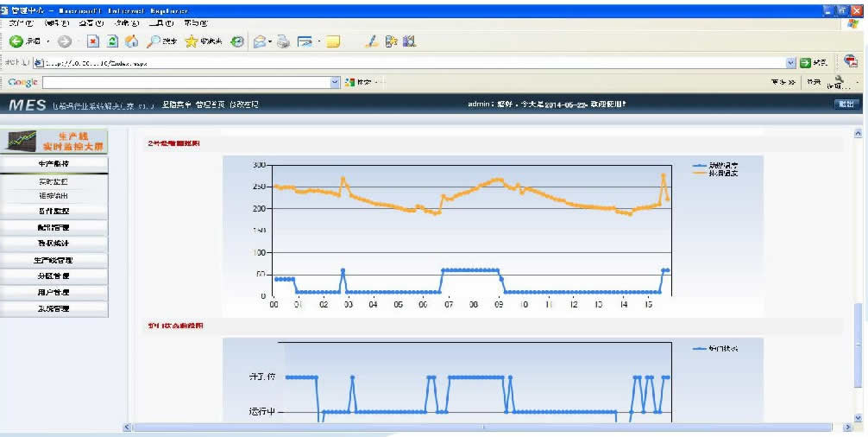Select 用户管理 in the left sidebar
868x437 pixels.
[x=53, y=292]
